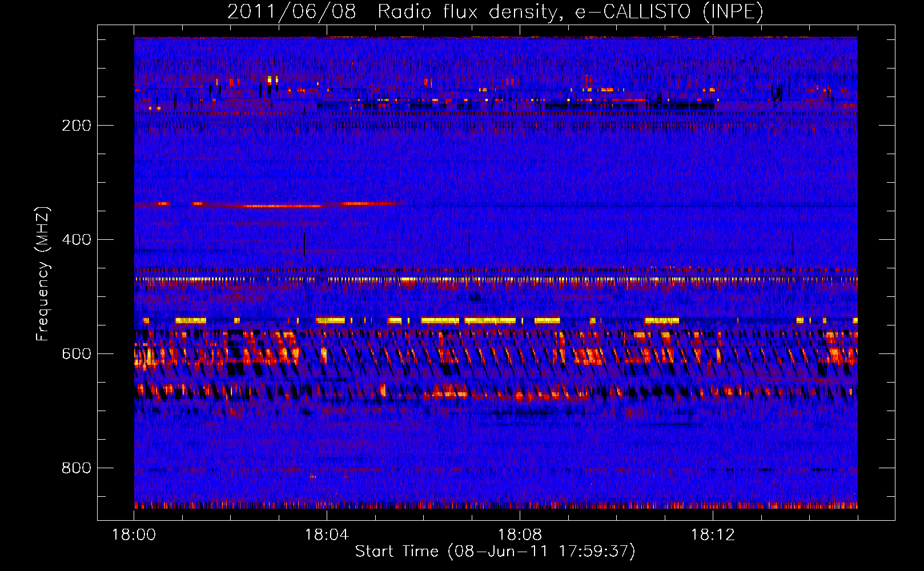Click the '18:08' time tick label

point(520,535)
